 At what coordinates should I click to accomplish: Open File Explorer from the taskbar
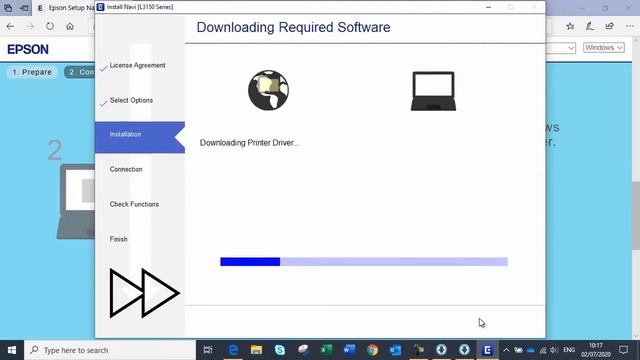click(x=256, y=350)
